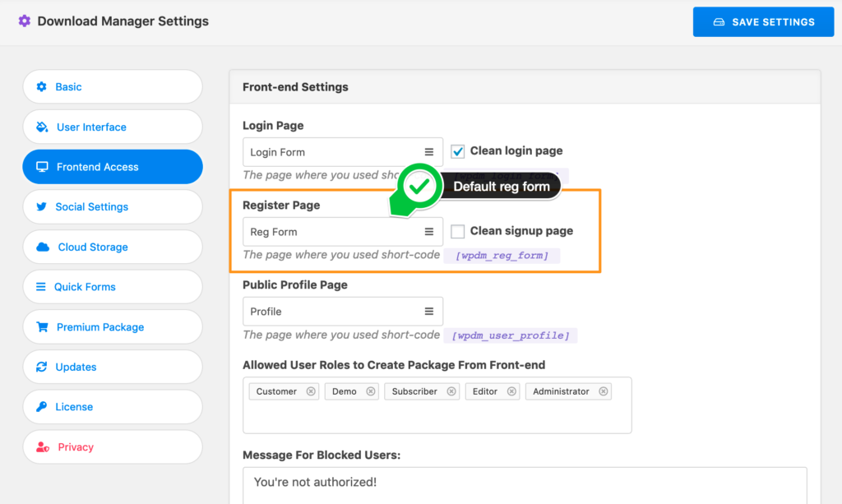Open the Login Page selector showing Login Form
Screen dimensions: 842x504
(343, 151)
